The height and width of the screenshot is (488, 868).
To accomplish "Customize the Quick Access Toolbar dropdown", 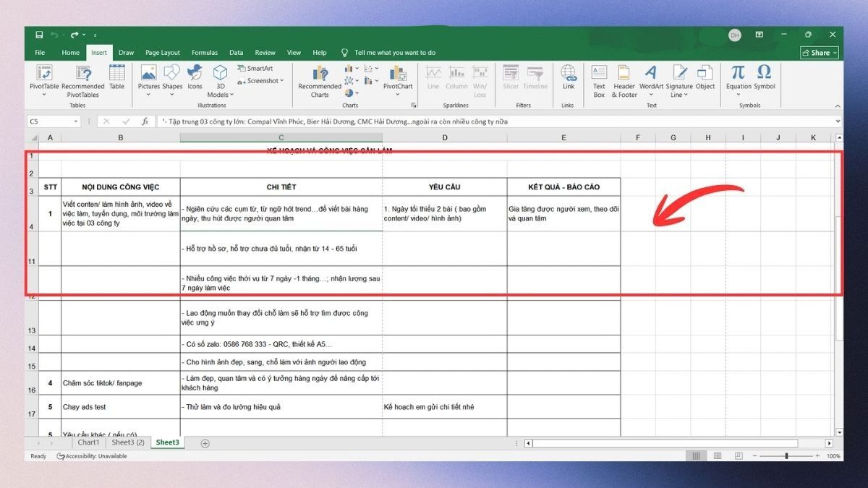I will pos(95,35).
